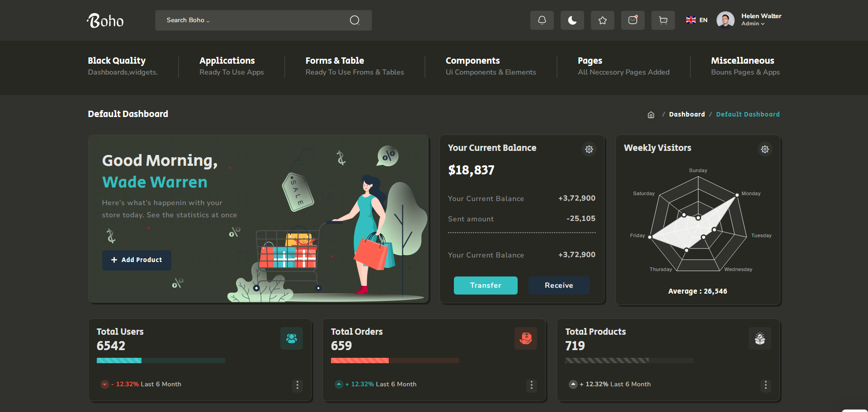Open Total Users card options menu
Screen dimensions: 868x412
[297, 385]
